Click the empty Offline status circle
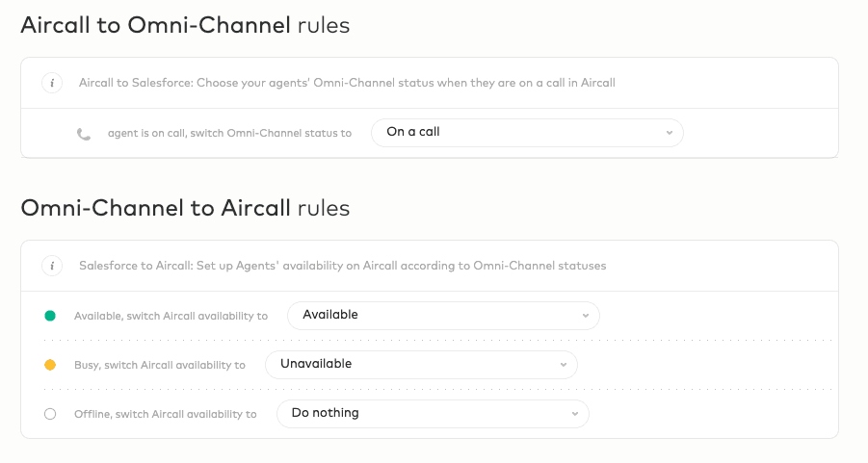This screenshot has height=463, width=868. point(50,414)
